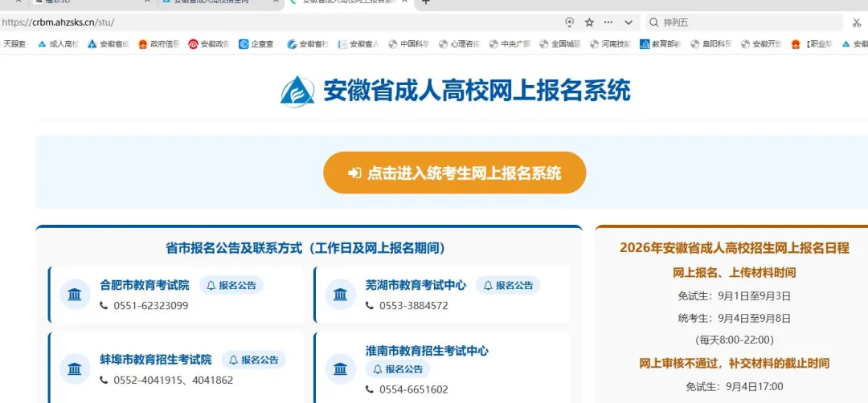Image resolution: width=868 pixels, height=403 pixels.
Task: Open the 安徽开放 bookmark
Action: pos(761,44)
